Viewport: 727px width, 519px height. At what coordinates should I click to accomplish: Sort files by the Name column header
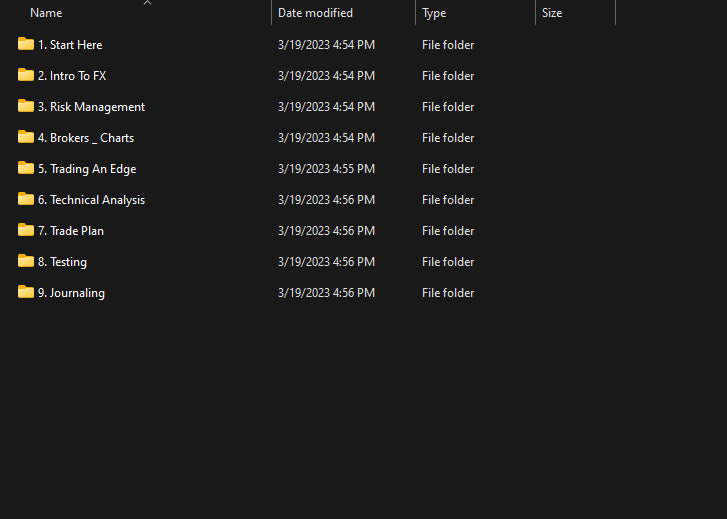tap(46, 13)
